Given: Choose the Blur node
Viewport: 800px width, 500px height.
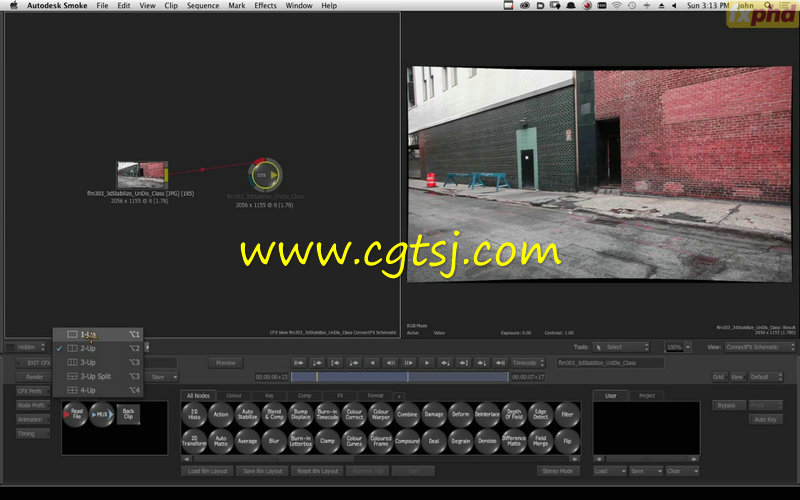Looking at the screenshot, I should (x=274, y=441).
